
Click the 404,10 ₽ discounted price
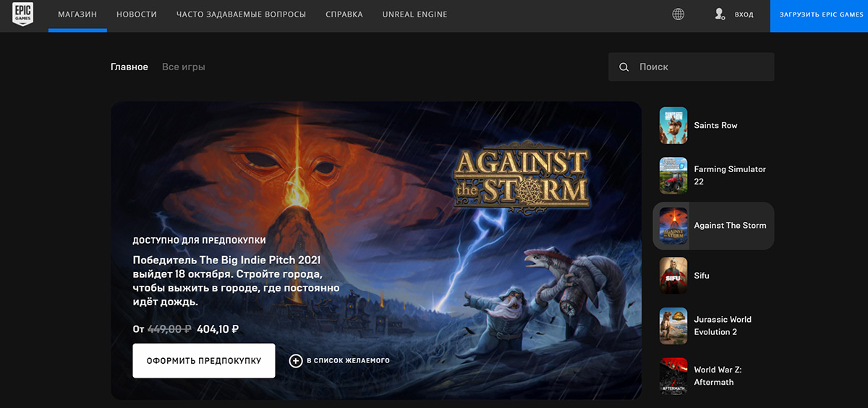pos(218,329)
